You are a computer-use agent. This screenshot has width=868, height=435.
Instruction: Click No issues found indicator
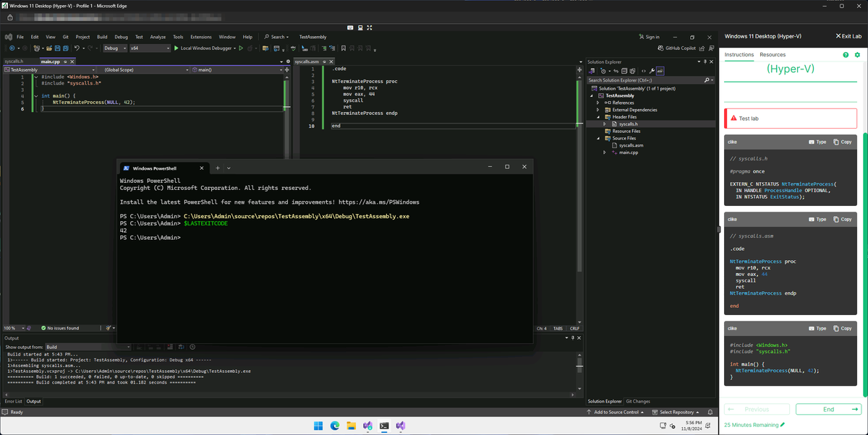coord(60,328)
